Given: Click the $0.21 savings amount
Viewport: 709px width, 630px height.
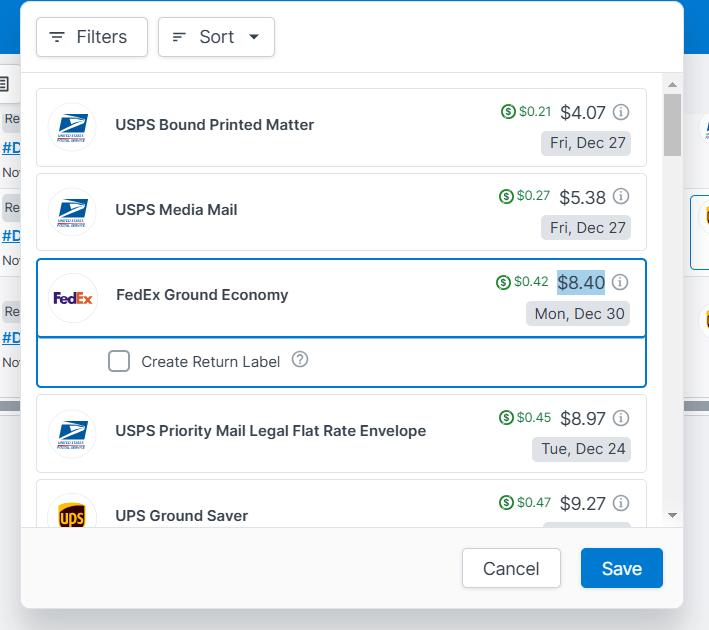Looking at the screenshot, I should pyautogui.click(x=535, y=111).
